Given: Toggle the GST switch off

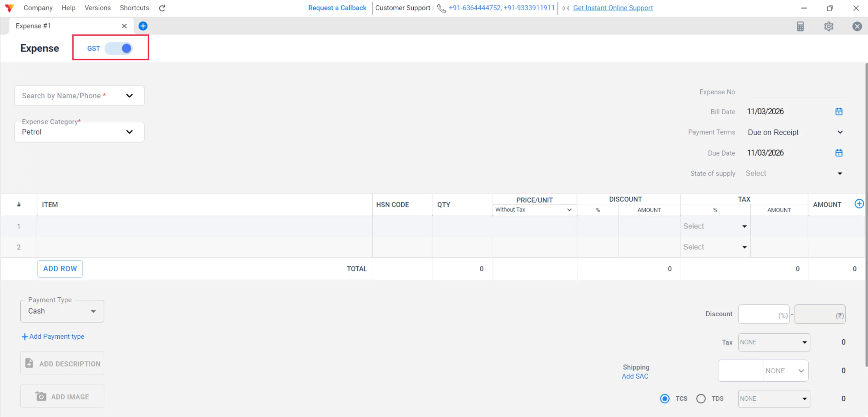Looking at the screenshot, I should pos(119,48).
